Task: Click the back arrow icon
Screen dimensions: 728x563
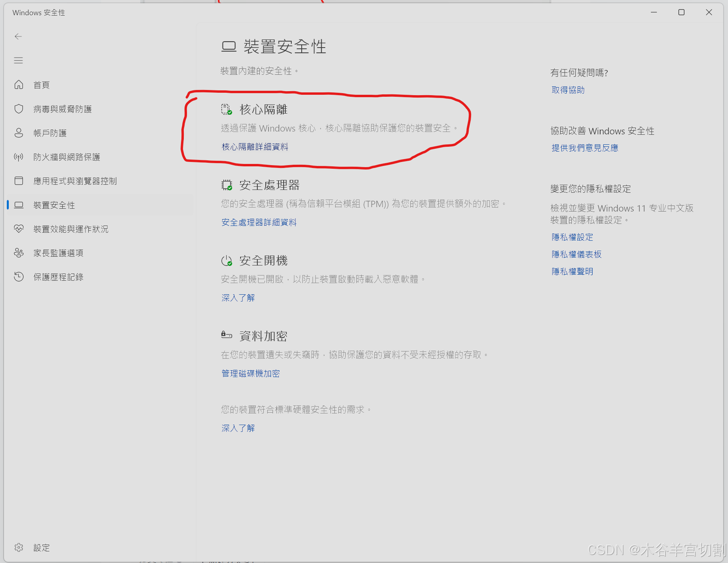Action: pyautogui.click(x=18, y=36)
